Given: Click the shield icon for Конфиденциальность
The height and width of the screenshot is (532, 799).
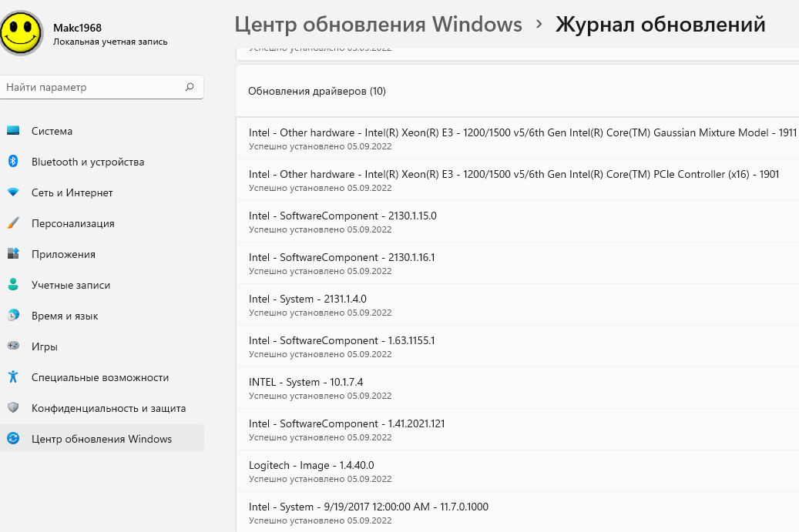Looking at the screenshot, I should (13, 407).
